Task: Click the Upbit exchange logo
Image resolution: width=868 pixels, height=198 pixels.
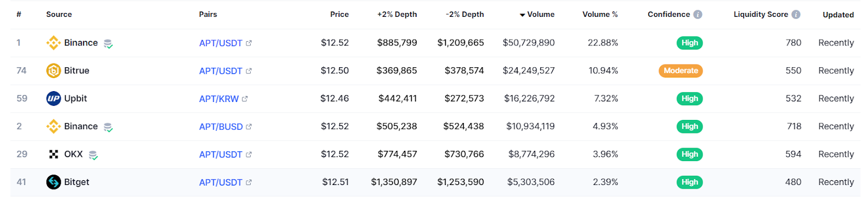Action: (x=53, y=98)
